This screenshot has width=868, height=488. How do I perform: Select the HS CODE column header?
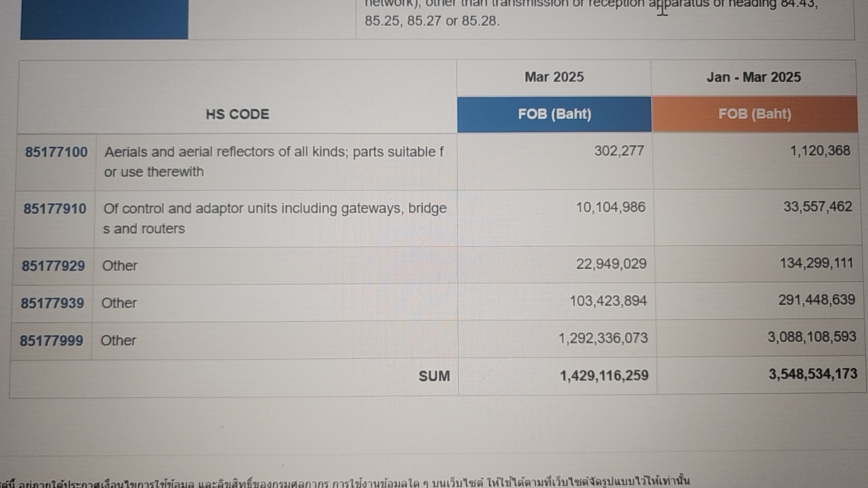click(237, 114)
